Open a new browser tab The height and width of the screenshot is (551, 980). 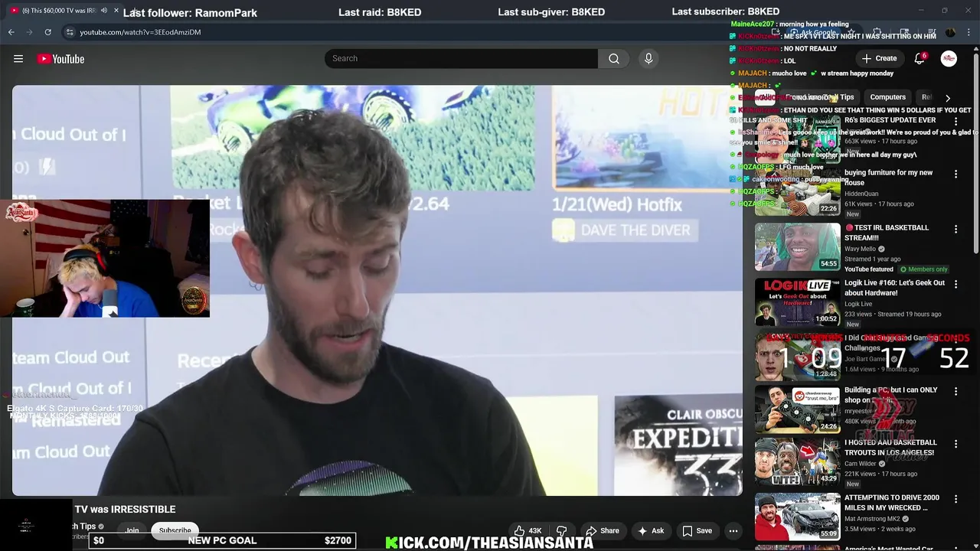click(x=134, y=11)
